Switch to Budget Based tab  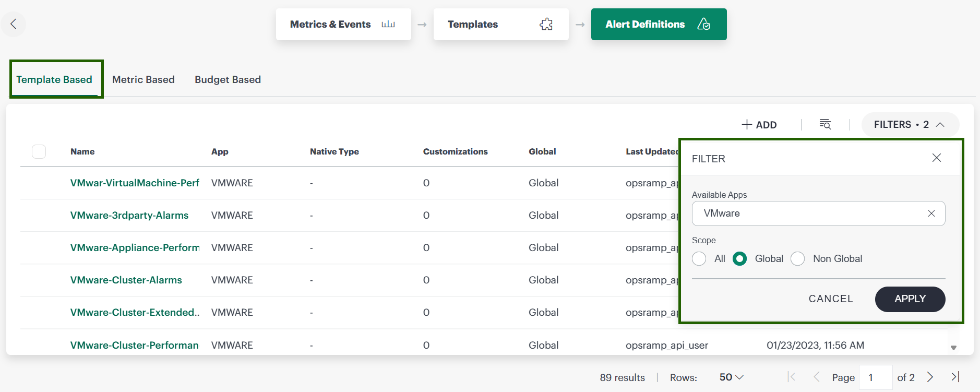(x=228, y=79)
